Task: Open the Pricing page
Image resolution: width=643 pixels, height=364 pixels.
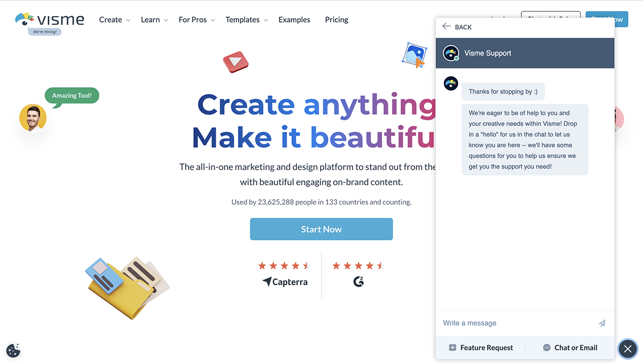Action: (337, 20)
